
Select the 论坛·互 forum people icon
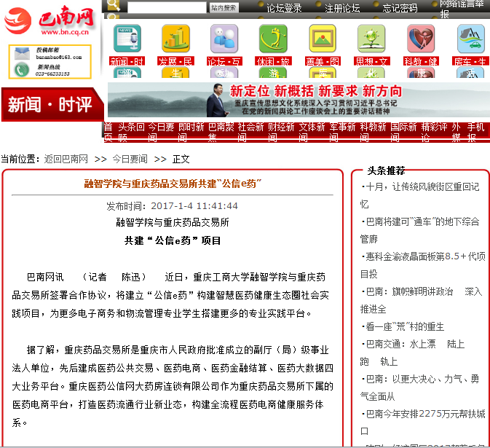click(x=224, y=39)
